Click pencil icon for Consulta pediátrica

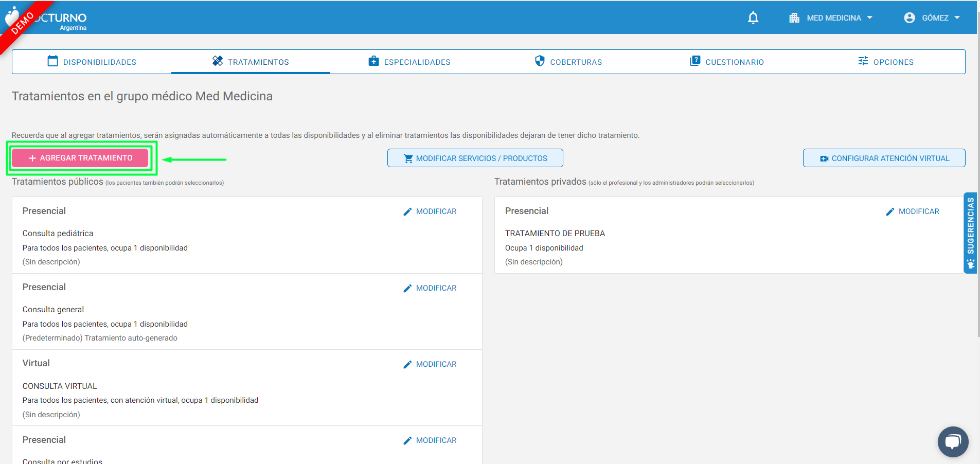[407, 211]
